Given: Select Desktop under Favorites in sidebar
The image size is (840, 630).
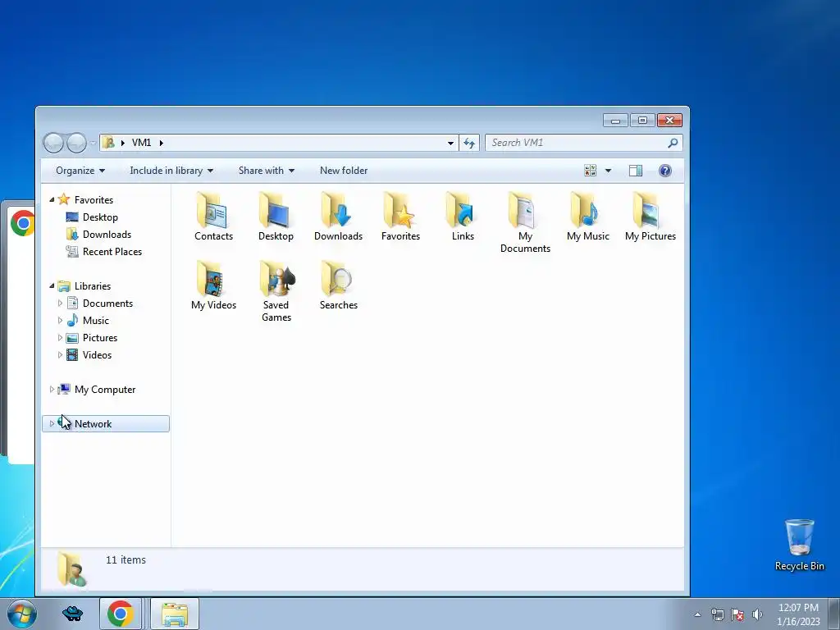Looking at the screenshot, I should point(100,217).
